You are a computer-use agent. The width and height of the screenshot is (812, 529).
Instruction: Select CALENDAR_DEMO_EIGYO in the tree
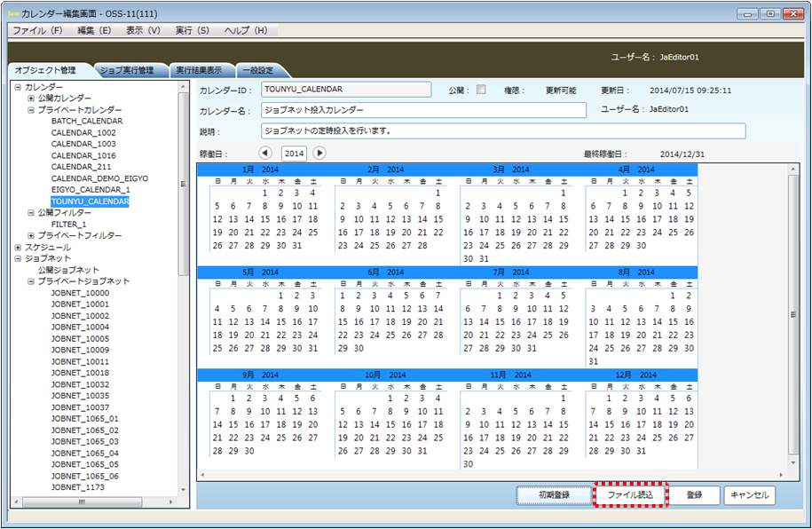99,178
